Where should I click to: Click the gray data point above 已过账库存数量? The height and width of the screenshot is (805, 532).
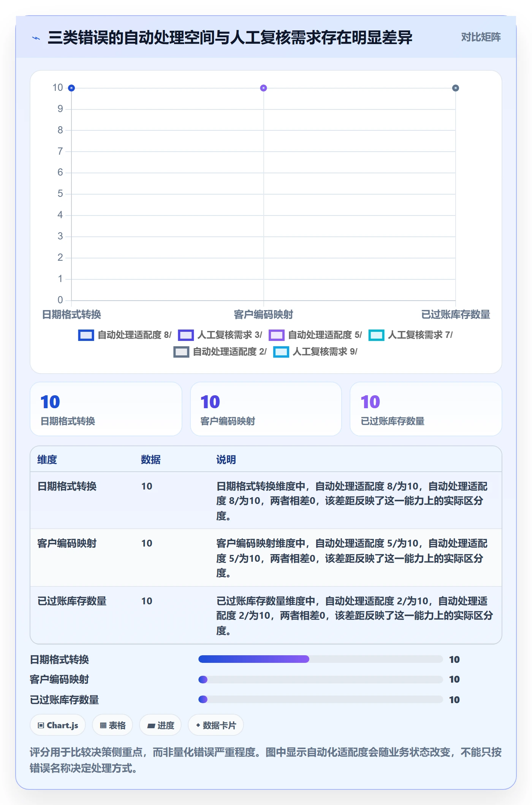pyautogui.click(x=456, y=88)
